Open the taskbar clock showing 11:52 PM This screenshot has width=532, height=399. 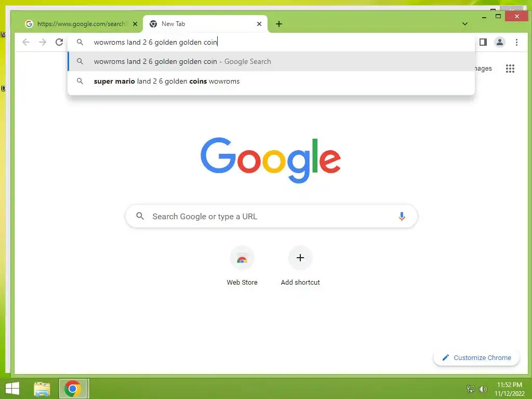509,389
